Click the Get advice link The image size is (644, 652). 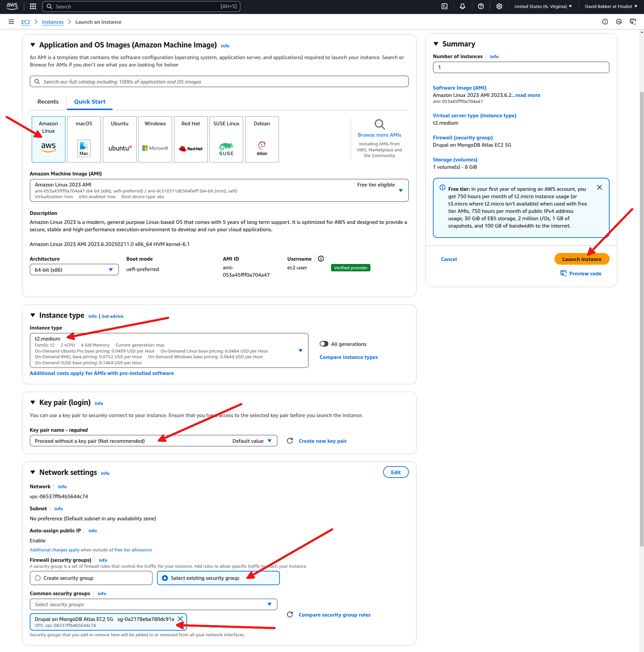point(112,316)
